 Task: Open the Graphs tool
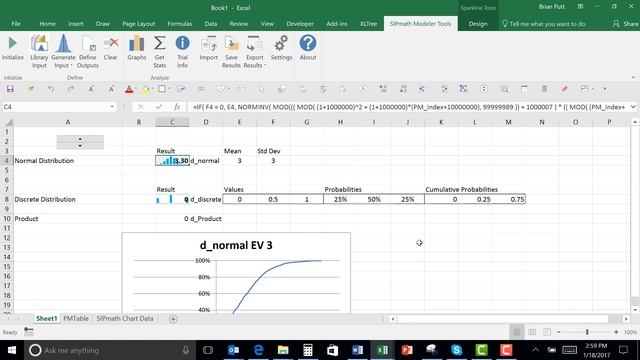[137, 48]
